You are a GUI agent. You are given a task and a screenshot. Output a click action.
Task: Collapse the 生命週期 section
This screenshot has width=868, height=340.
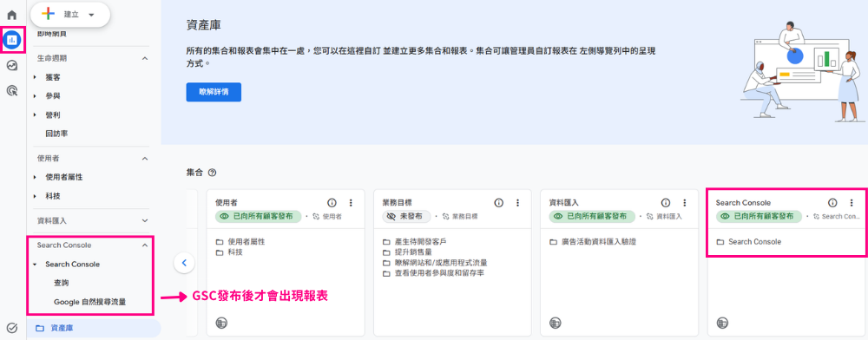pos(145,58)
